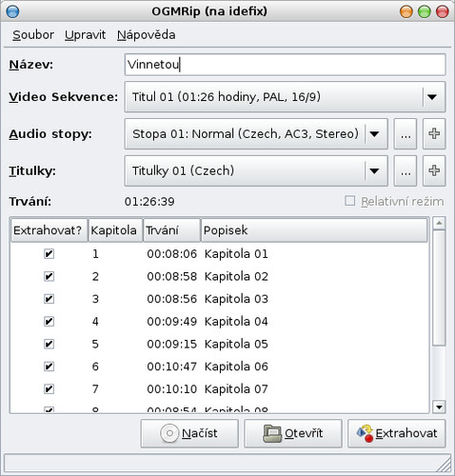Click Otevřít to open a file

tap(293, 433)
